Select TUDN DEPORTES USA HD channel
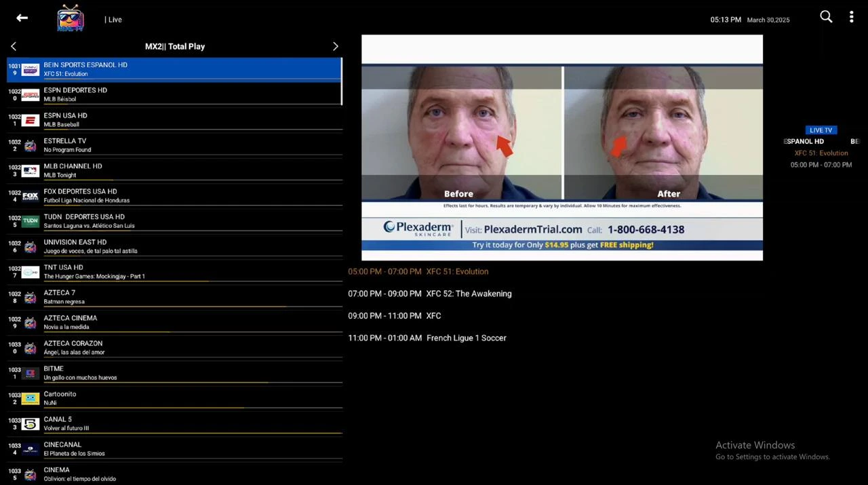868x485 pixels. [174, 221]
